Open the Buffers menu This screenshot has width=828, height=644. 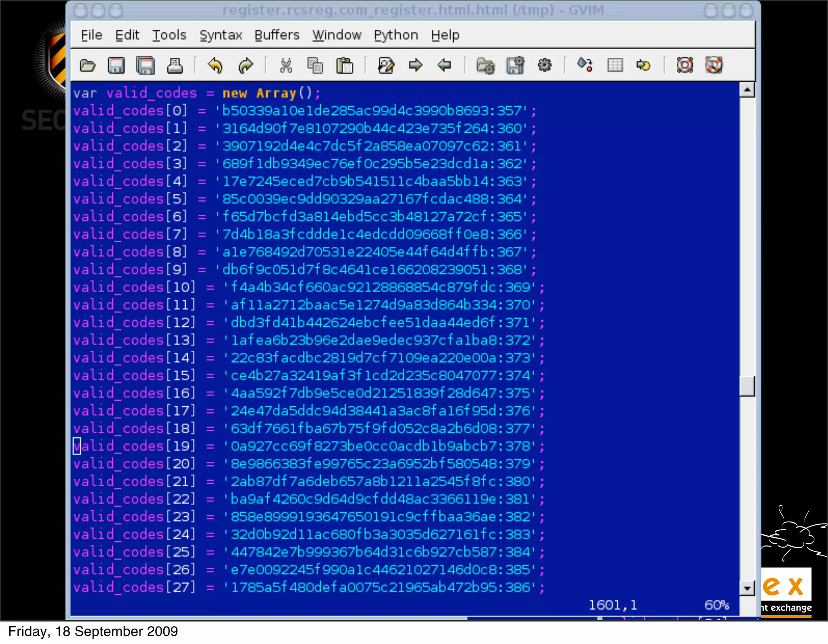coord(277,35)
